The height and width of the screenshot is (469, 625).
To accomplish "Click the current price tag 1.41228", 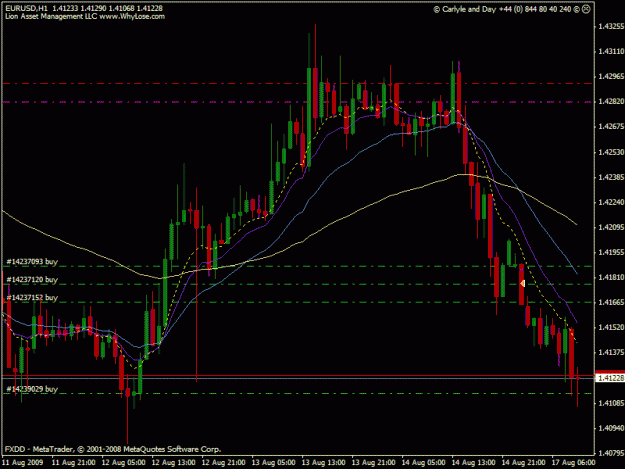I will pyautogui.click(x=610, y=377).
